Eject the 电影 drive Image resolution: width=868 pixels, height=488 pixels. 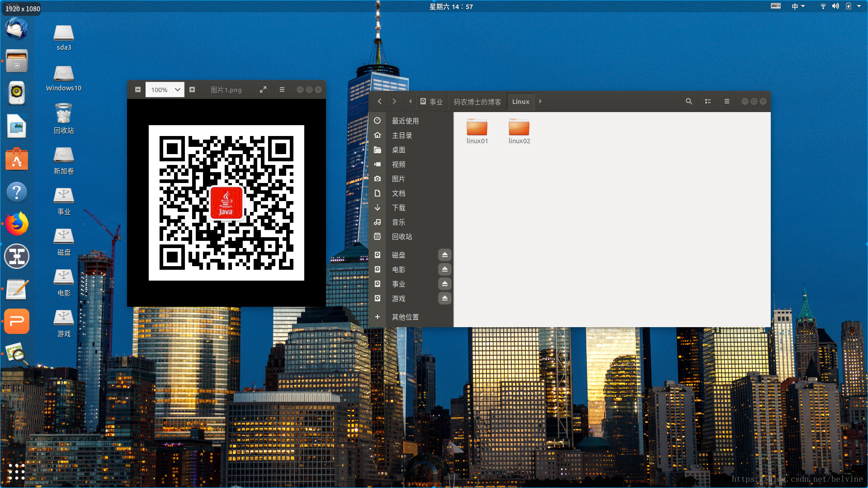pyautogui.click(x=445, y=269)
